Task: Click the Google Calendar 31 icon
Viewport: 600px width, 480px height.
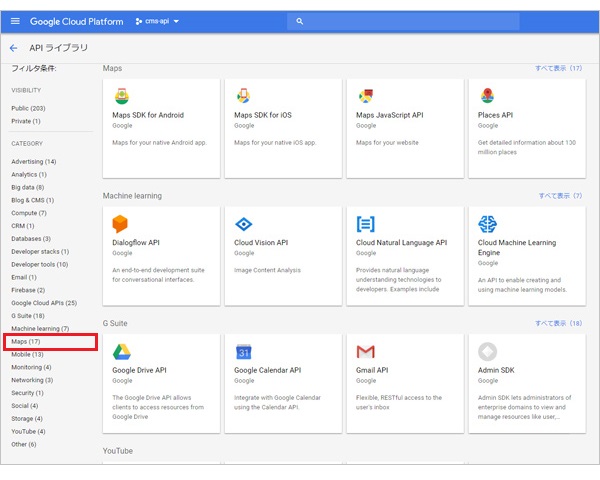Action: [244, 352]
